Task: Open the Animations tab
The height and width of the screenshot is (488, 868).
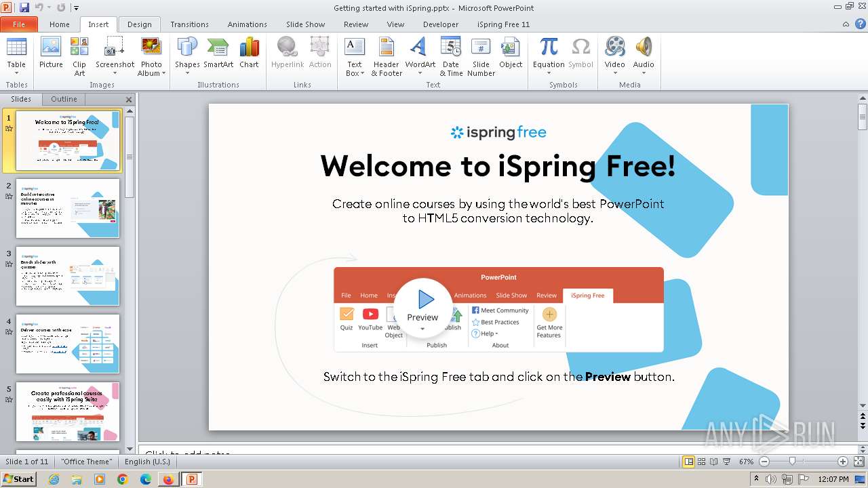Action: point(247,24)
